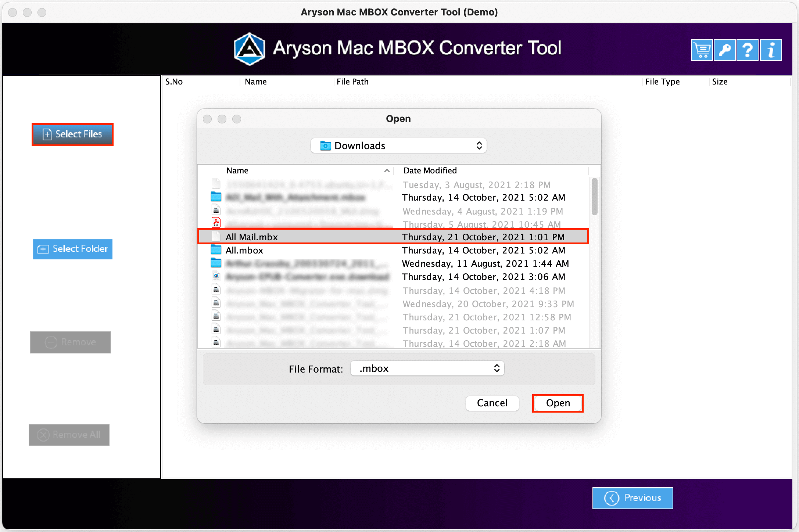The image size is (799, 532).
Task: Click the file list vertical scrollbar thumb
Action: click(594, 197)
